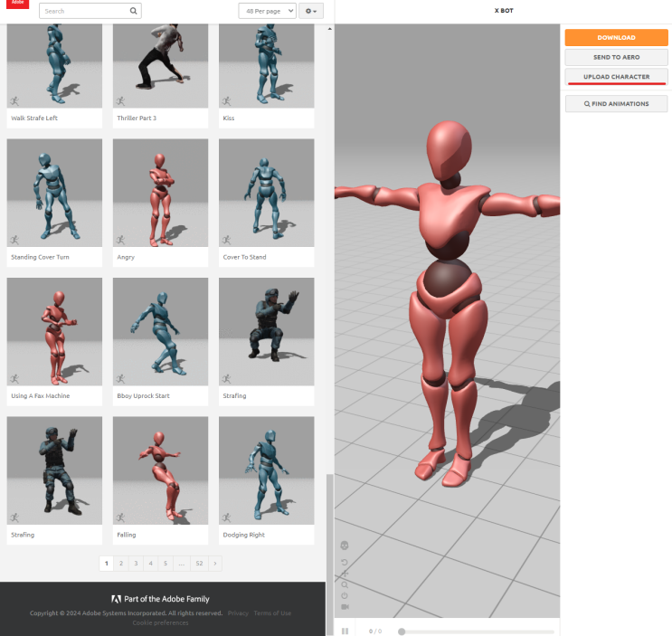Screen dimensions: 672x636
Task: Select the Kiss animation thumbnail
Action: click(266, 65)
